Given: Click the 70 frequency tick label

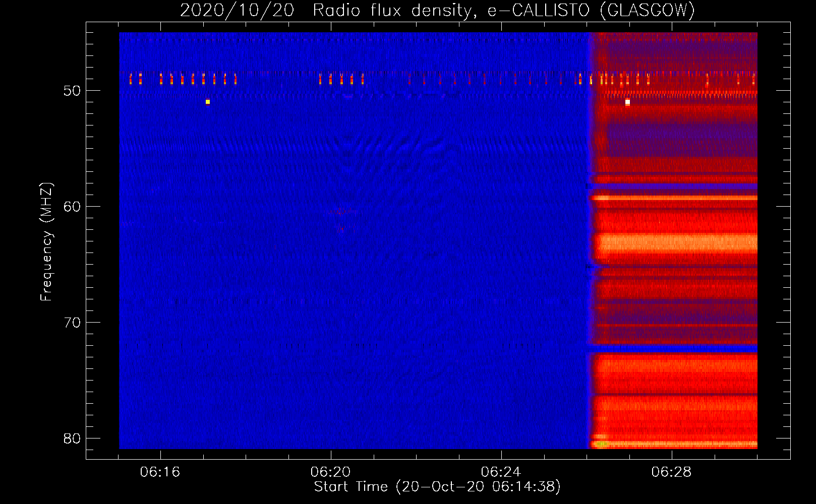Looking at the screenshot, I should [72, 323].
